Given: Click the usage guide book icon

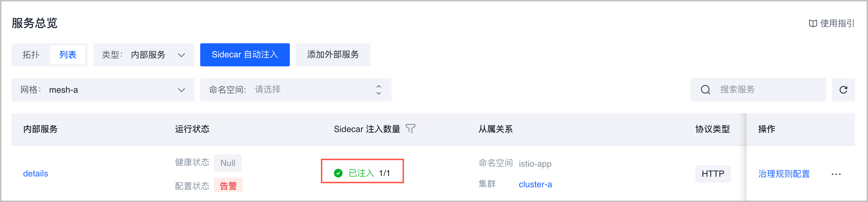Looking at the screenshot, I should [x=813, y=24].
